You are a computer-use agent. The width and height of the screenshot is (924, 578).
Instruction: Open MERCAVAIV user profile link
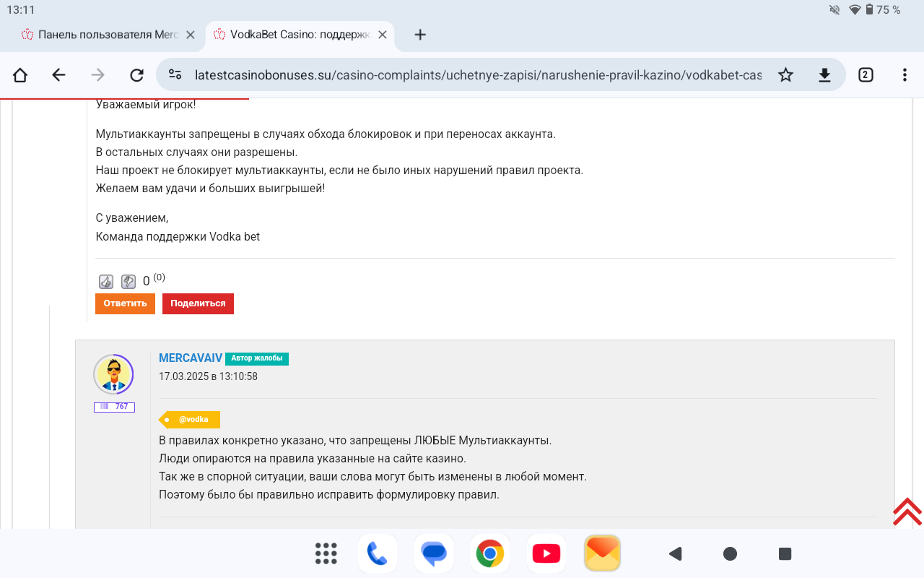tap(191, 358)
